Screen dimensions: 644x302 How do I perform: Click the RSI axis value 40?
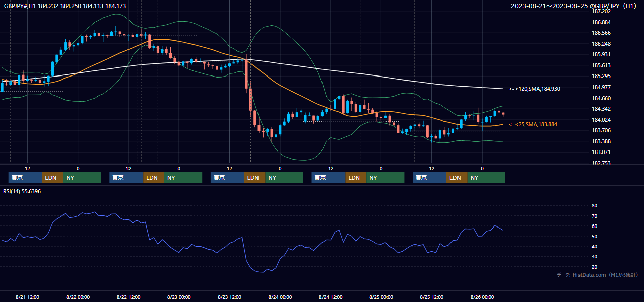click(x=594, y=246)
